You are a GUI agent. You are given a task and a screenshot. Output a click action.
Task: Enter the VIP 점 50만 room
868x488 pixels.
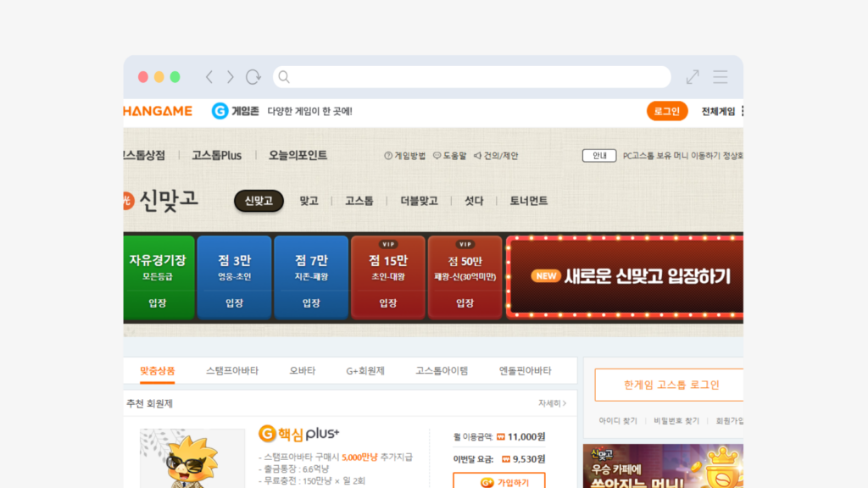[465, 278]
